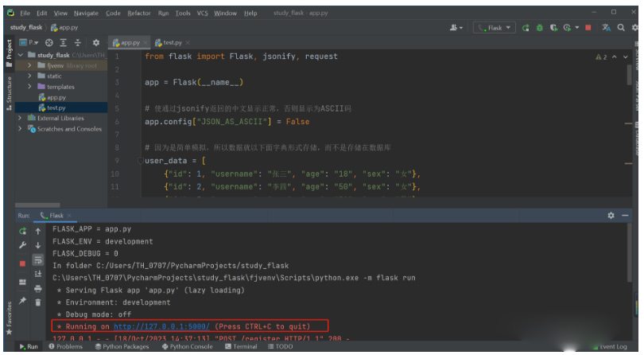Open Search Everywhere magnifier
The image size is (644, 355).
pyautogui.click(x=621, y=28)
